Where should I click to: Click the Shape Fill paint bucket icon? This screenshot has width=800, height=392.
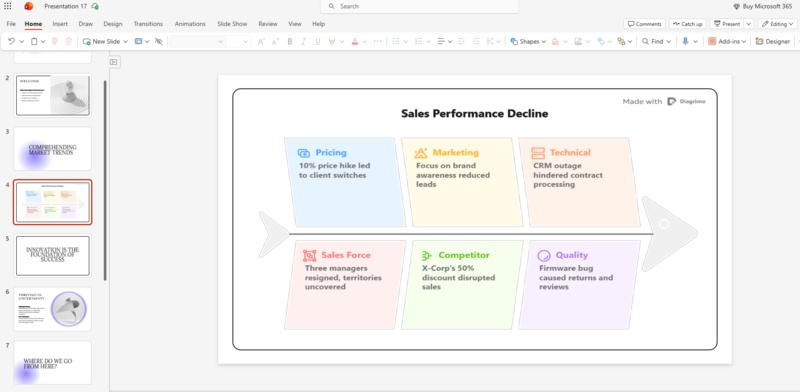tap(555, 41)
